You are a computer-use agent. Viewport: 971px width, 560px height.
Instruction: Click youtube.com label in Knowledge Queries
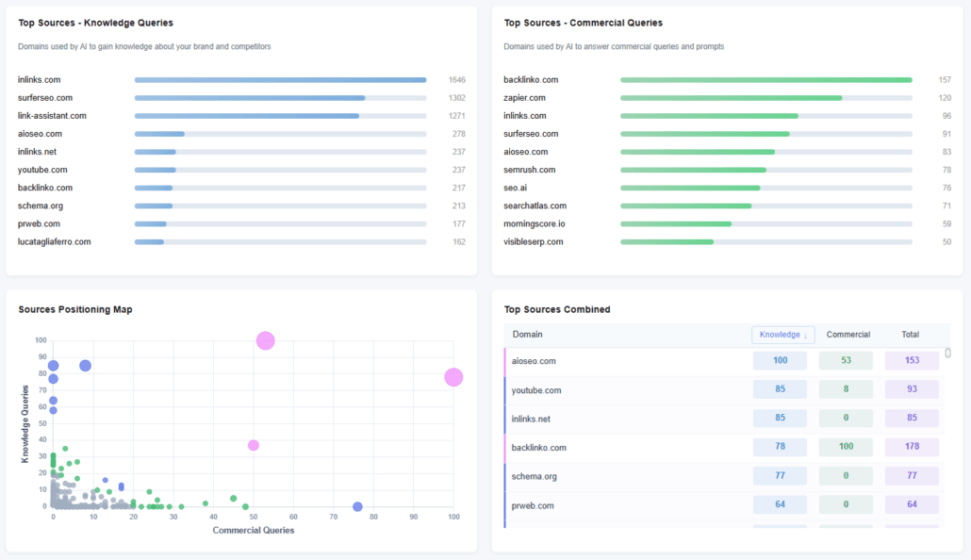[42, 170]
